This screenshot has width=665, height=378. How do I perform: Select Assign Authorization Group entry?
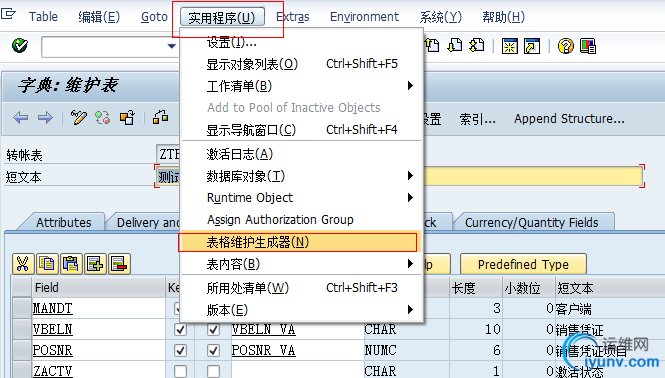(x=301, y=220)
